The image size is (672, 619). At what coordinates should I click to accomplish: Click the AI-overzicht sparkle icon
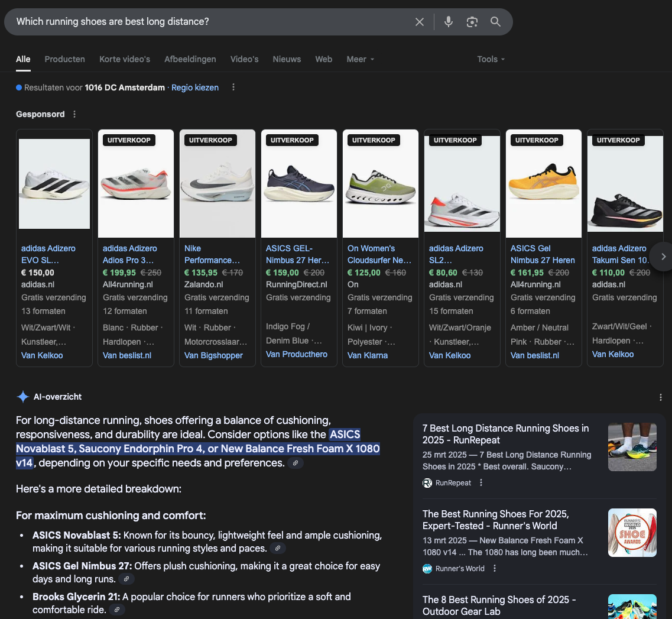pyautogui.click(x=22, y=397)
